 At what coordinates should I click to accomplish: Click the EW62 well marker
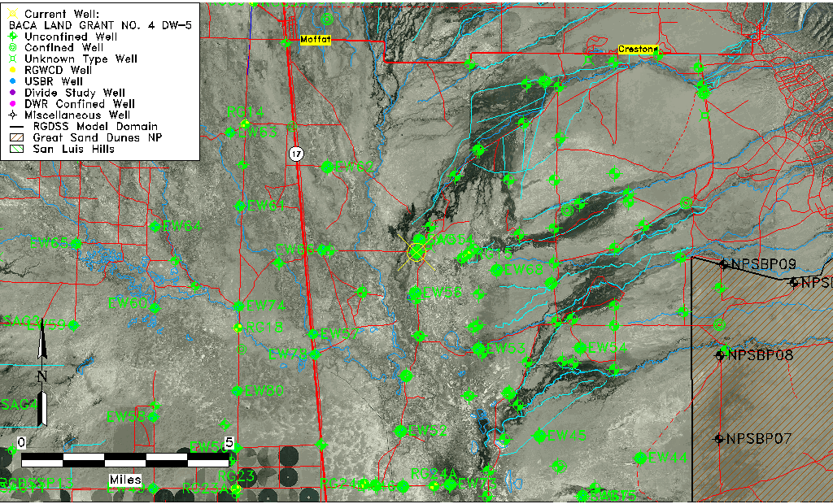point(328,167)
